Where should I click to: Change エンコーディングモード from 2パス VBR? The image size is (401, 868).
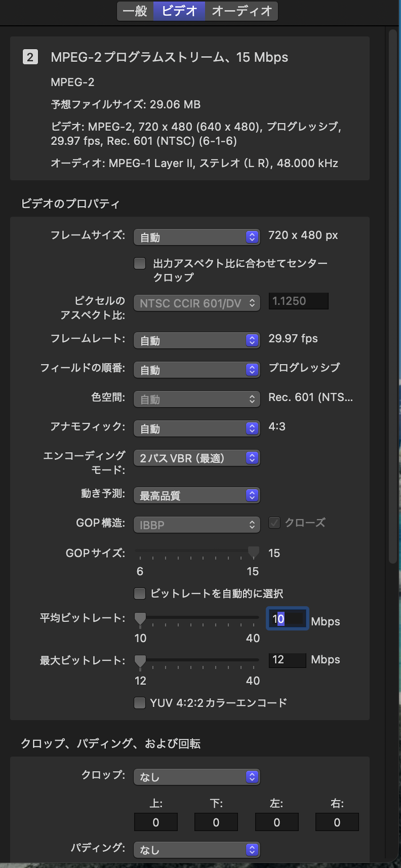point(196,458)
